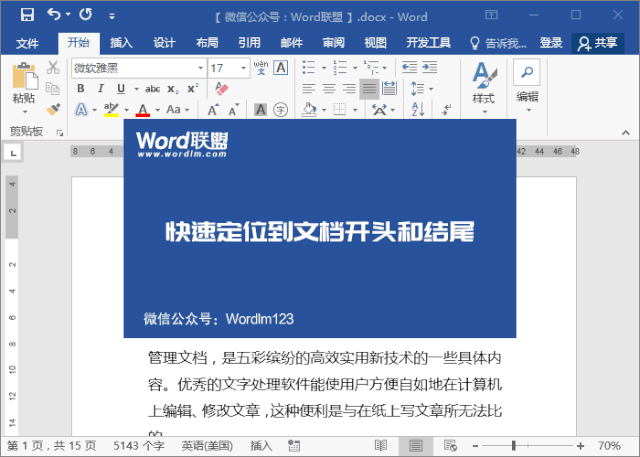
Task: Click the Sign in (登录) link
Action: (x=550, y=43)
